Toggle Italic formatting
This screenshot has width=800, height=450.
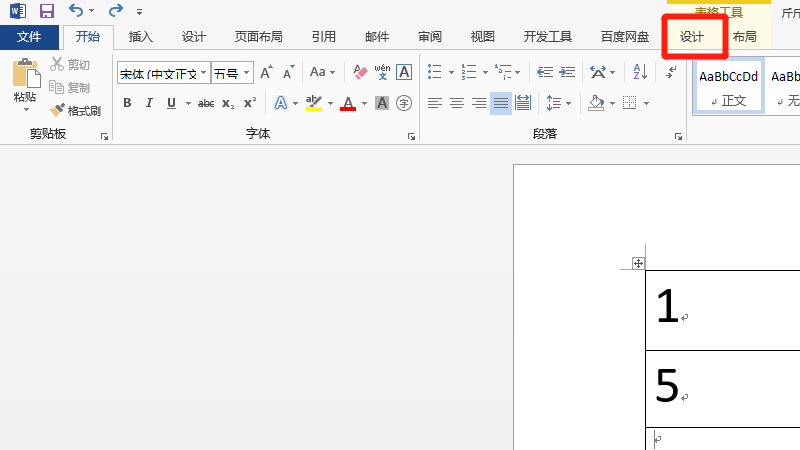point(149,103)
